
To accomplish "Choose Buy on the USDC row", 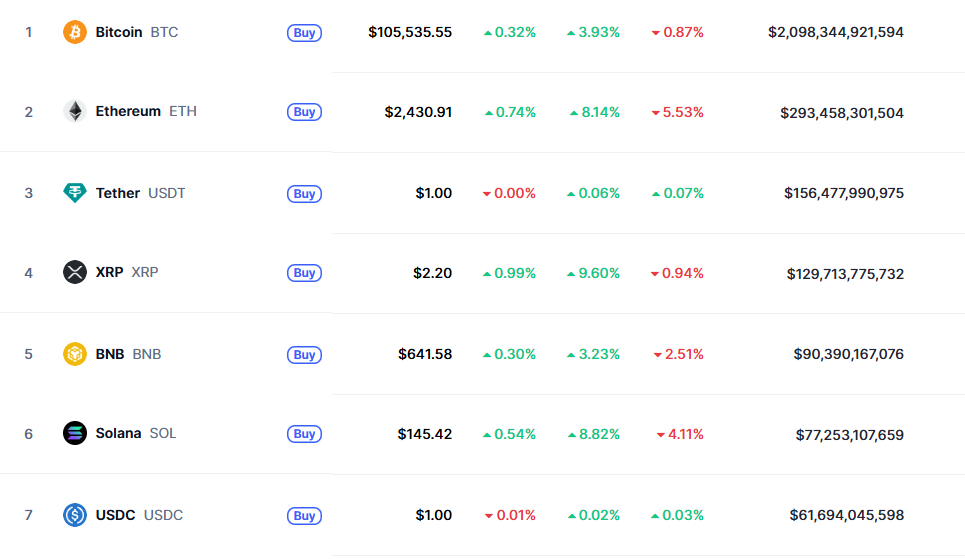I will [x=305, y=516].
